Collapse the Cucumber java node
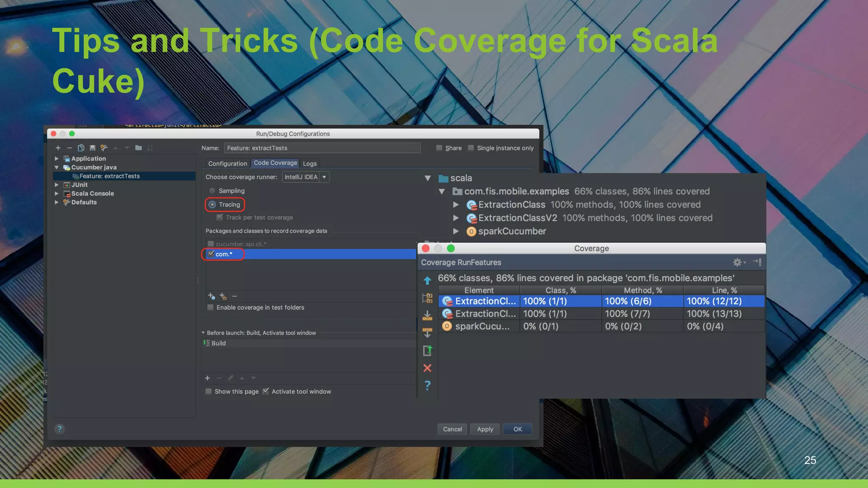Screen dimensions: 868x488 point(56,167)
